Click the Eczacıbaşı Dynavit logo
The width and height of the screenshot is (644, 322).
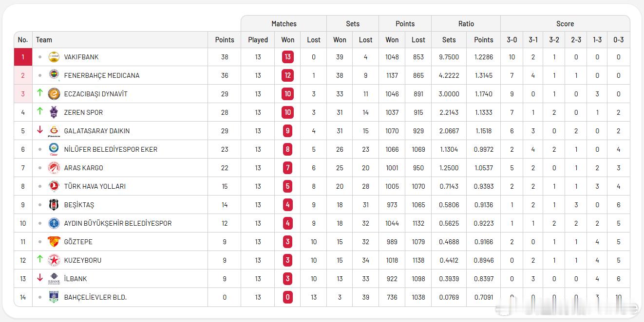54,94
